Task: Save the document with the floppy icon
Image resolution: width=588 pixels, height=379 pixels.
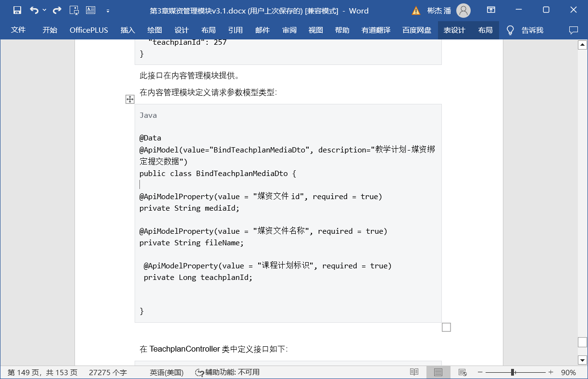Action: [17, 10]
